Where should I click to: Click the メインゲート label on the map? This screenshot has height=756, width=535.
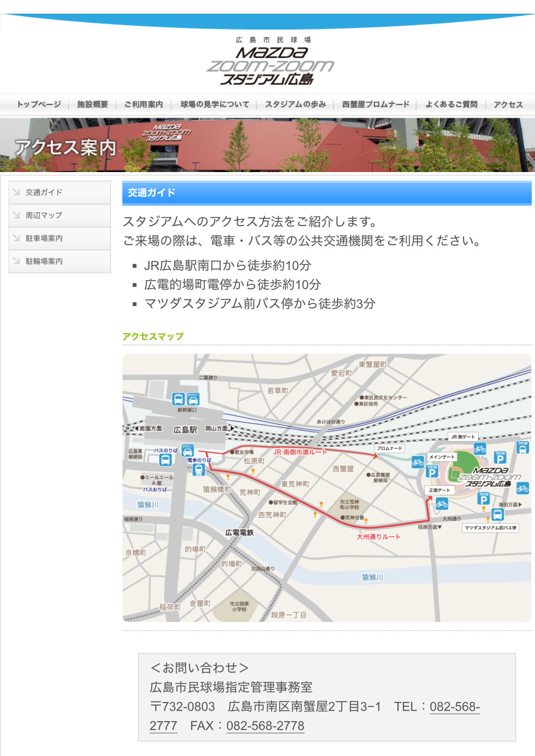click(x=442, y=457)
